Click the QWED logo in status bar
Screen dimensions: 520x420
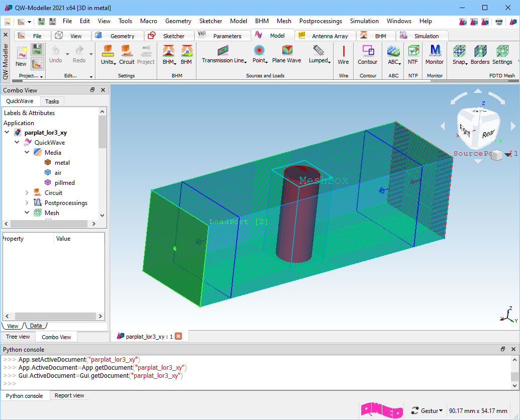point(382,410)
